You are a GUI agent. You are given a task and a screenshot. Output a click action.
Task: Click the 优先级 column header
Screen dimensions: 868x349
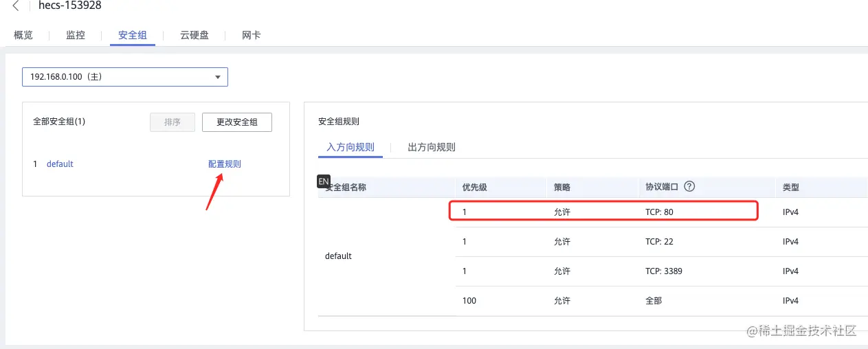[475, 187]
